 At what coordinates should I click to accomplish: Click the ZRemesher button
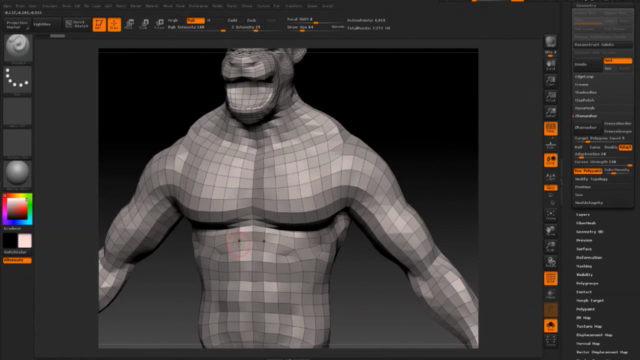[x=588, y=128]
